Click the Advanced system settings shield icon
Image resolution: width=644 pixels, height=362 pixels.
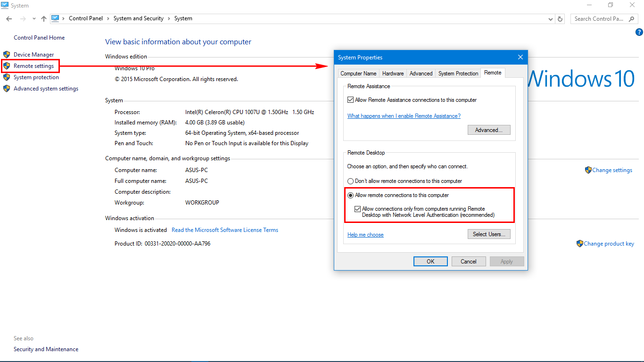click(x=7, y=89)
